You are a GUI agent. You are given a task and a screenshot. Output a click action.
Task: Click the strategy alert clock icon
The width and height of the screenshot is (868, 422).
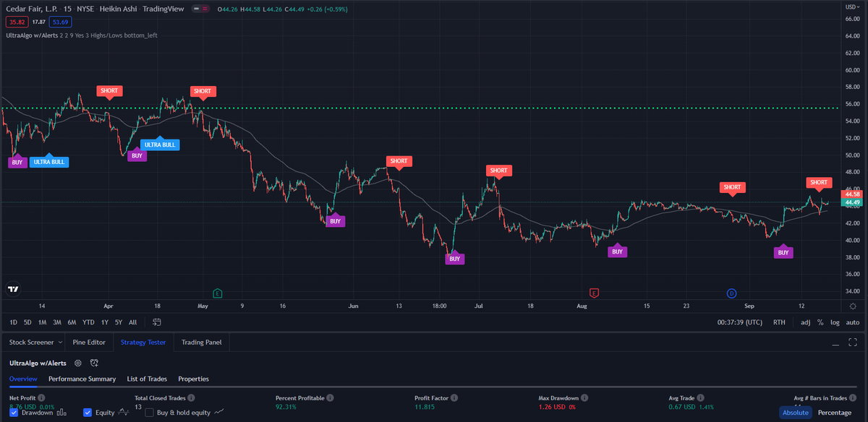[x=94, y=363]
